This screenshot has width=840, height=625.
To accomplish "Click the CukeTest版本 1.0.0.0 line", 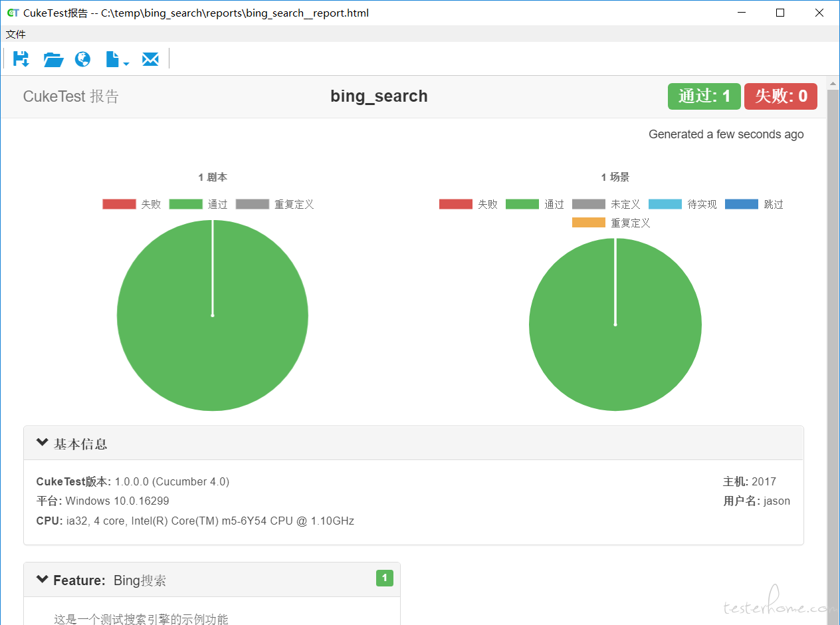I will click(133, 481).
